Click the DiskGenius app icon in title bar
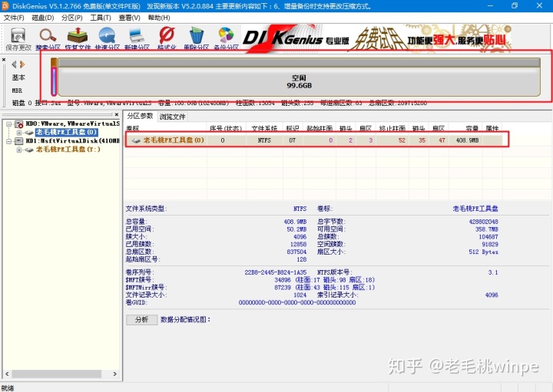Image resolution: width=553 pixels, height=392 pixels. point(5,5)
